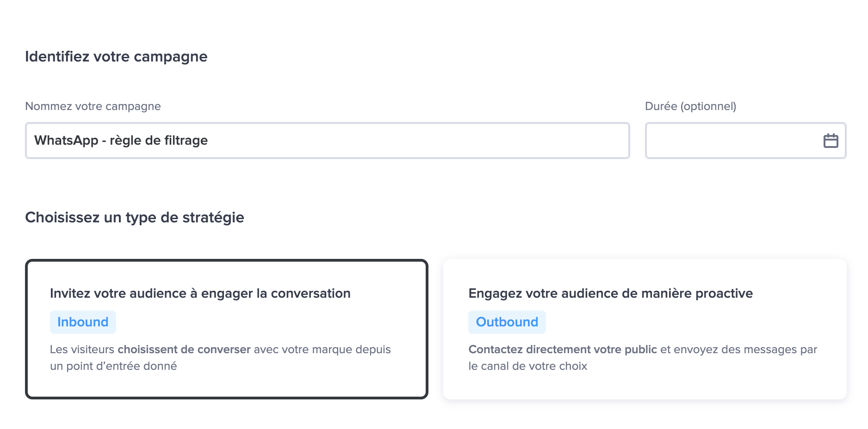Click the blue Inbound badge
The height and width of the screenshot is (429, 868).
click(83, 322)
